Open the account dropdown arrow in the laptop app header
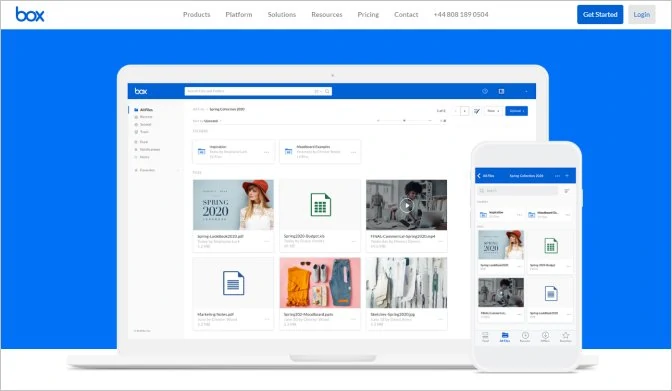This screenshot has height=391, width=672. (526, 91)
